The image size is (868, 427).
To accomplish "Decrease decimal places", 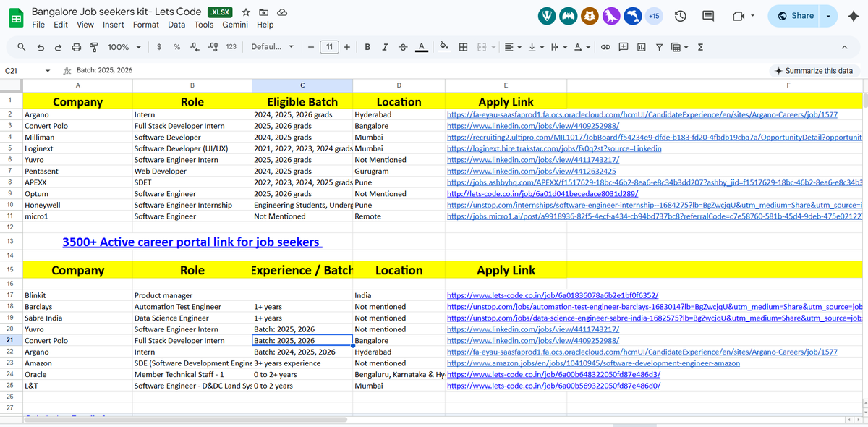I will point(194,47).
